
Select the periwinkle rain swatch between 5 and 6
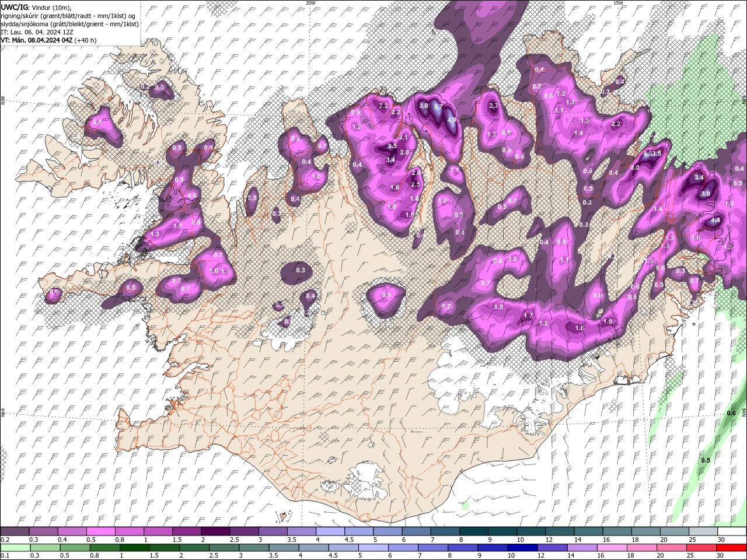pos(372,548)
